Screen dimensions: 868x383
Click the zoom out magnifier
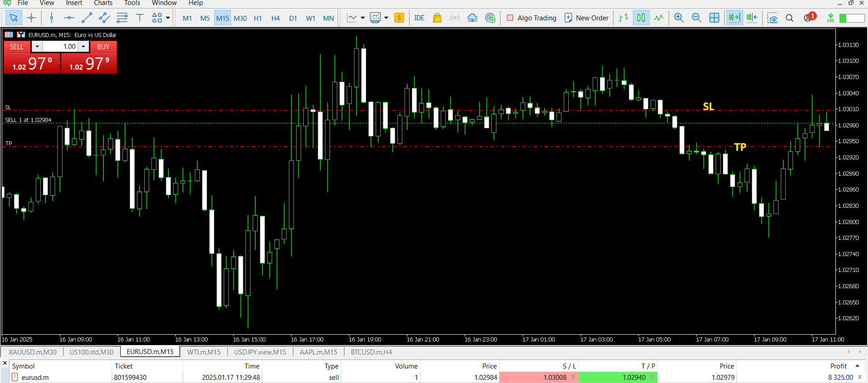(696, 18)
